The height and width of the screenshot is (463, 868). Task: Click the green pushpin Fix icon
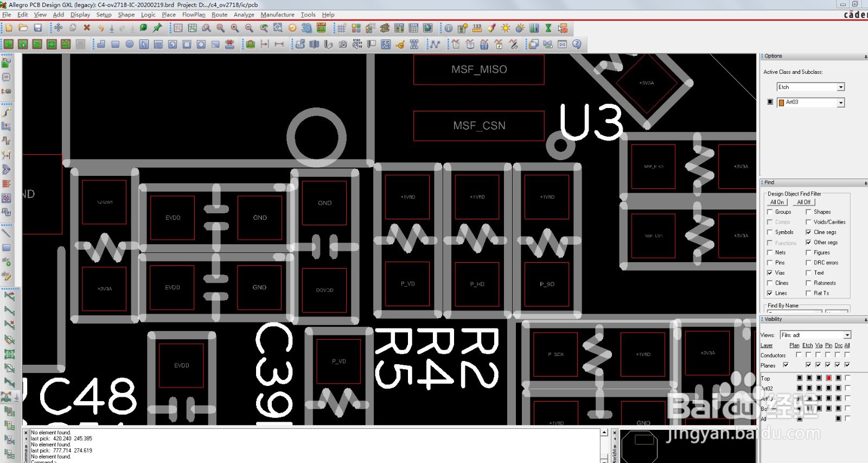coord(158,28)
